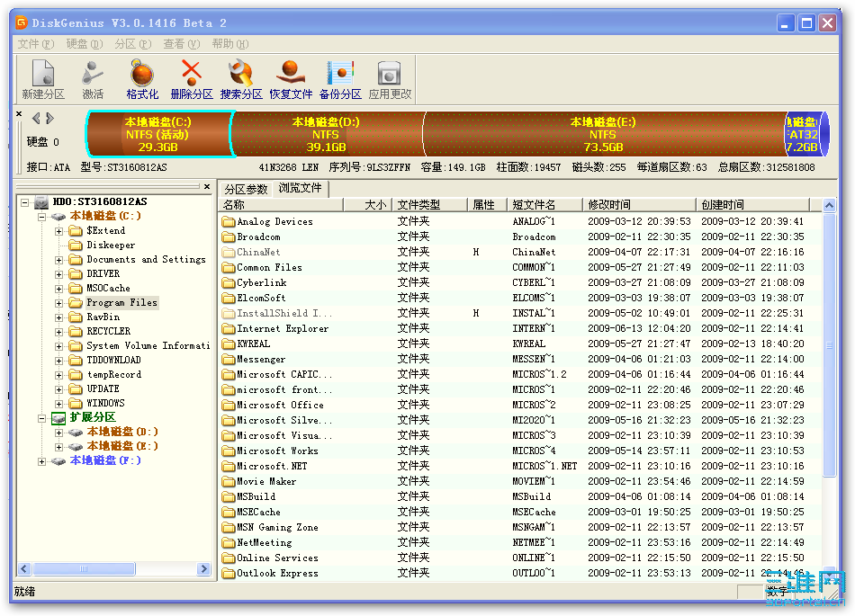Expand the Program Files tree node

click(58, 303)
